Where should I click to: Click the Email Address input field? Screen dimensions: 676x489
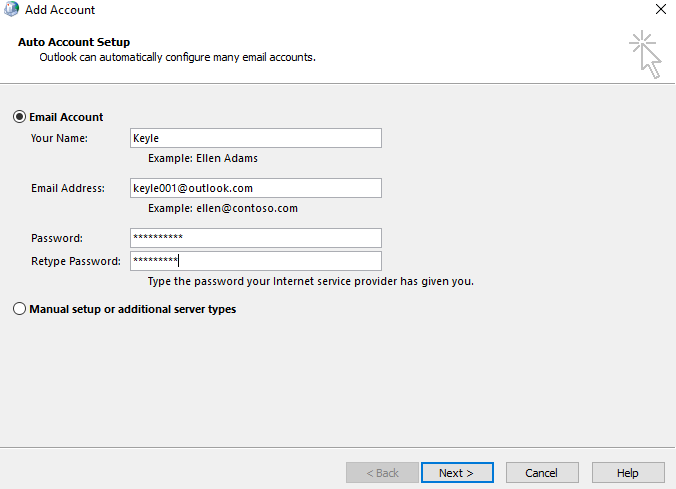(256, 188)
